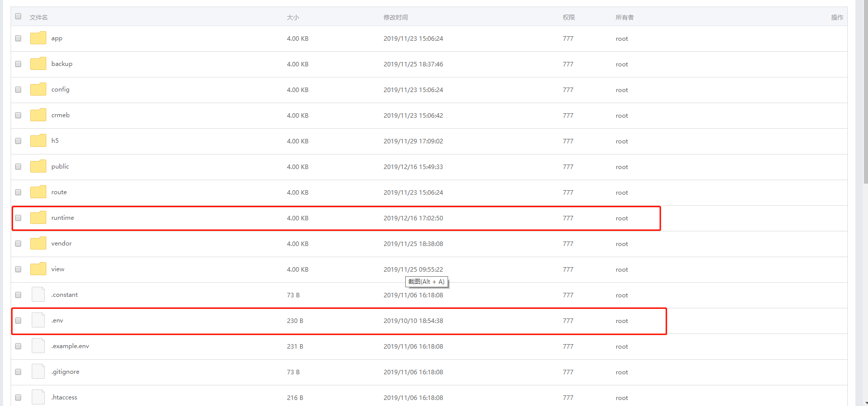This screenshot has width=868, height=406.
Task: Toggle the select-all checkbox in header
Action: [x=18, y=16]
